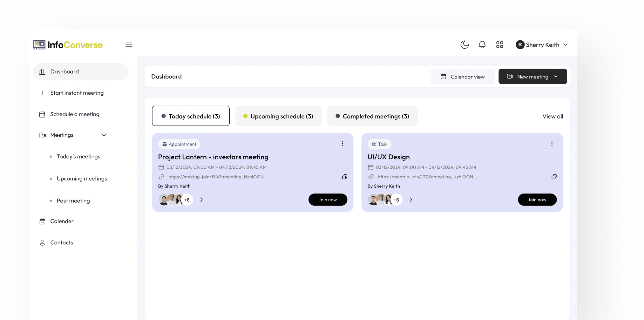Click the Dashboard page heading
644x320 pixels.
(x=166, y=77)
